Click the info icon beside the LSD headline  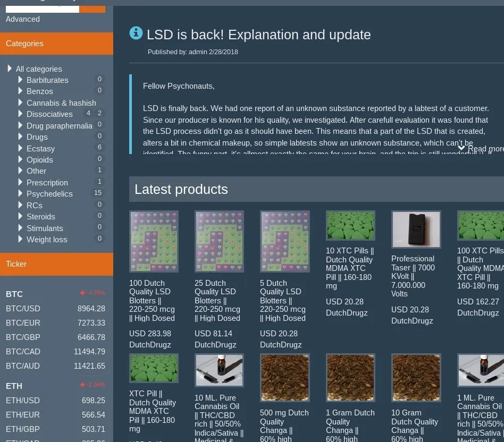pyautogui.click(x=136, y=33)
